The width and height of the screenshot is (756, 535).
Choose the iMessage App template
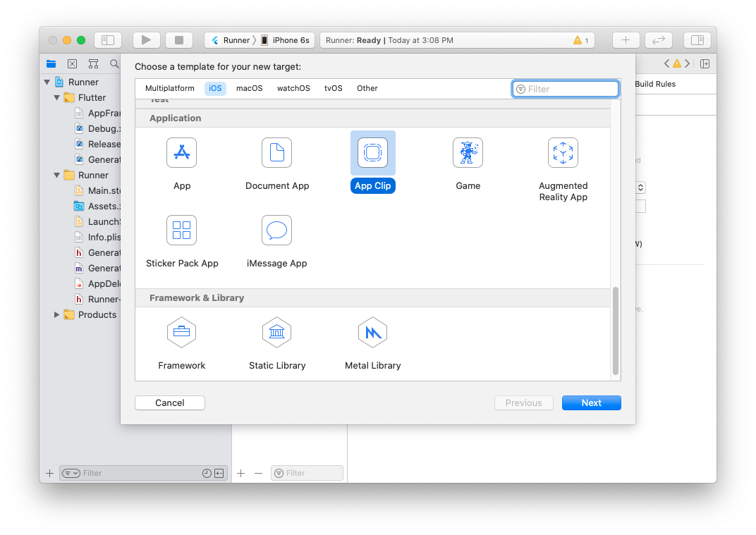coord(276,230)
